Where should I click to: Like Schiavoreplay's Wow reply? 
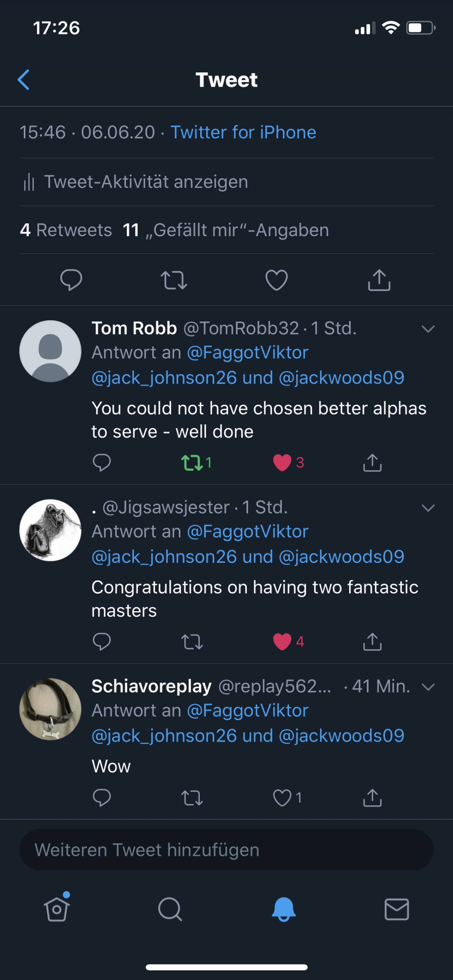[282, 798]
